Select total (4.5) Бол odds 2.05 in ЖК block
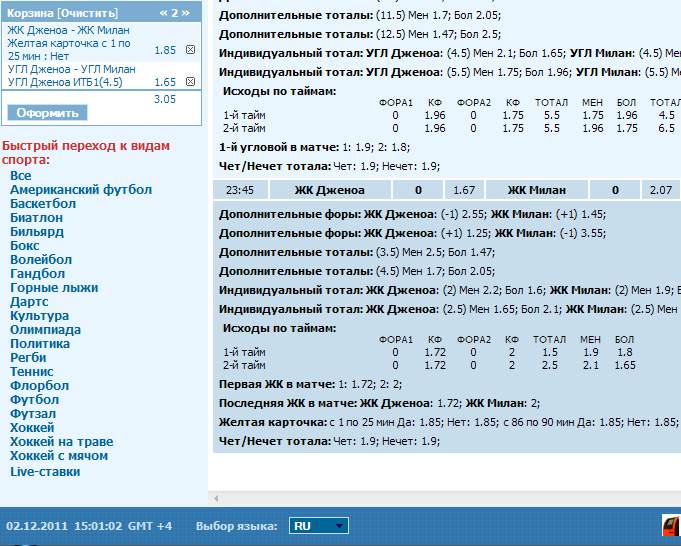The image size is (681, 546). tap(482, 271)
